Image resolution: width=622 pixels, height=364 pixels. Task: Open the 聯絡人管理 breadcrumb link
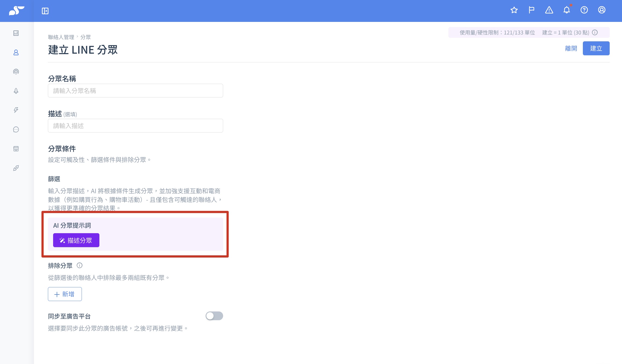pyautogui.click(x=61, y=37)
